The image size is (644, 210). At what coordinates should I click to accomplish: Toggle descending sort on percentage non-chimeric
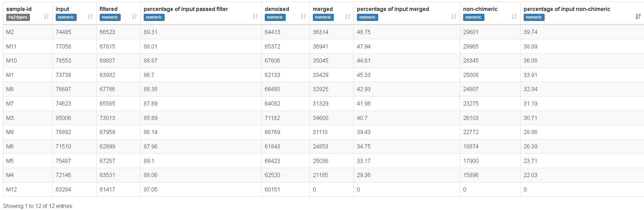638,16
